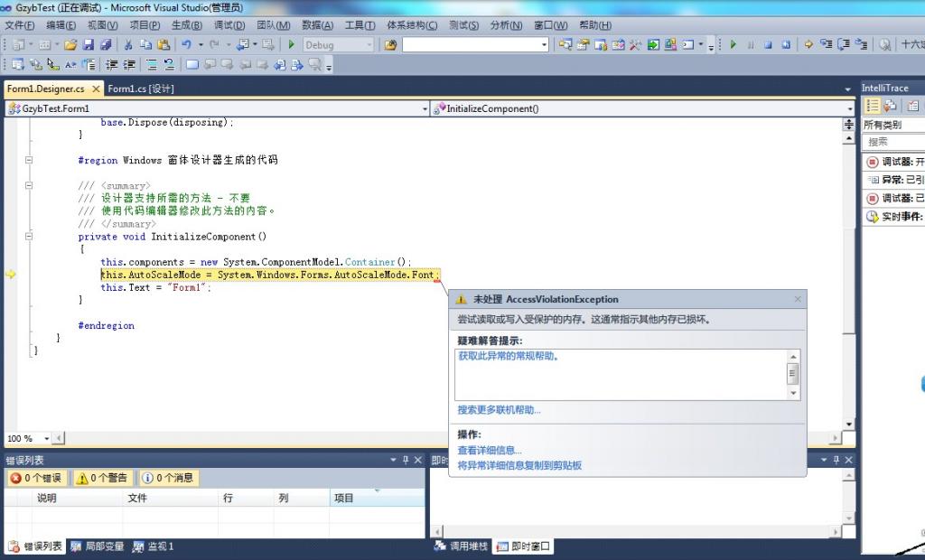This screenshot has width=925, height=560.
Task: Toggle auto-hide pin on the immediate window panel
Action: point(836,461)
